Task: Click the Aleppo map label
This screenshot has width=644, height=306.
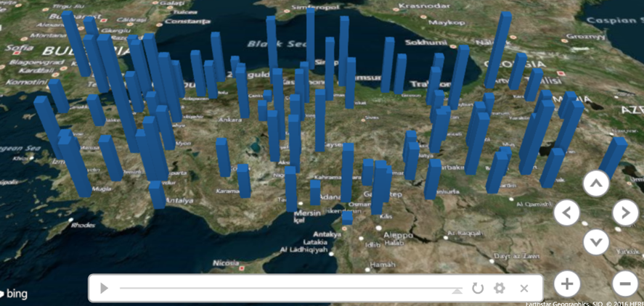Action: (398, 236)
